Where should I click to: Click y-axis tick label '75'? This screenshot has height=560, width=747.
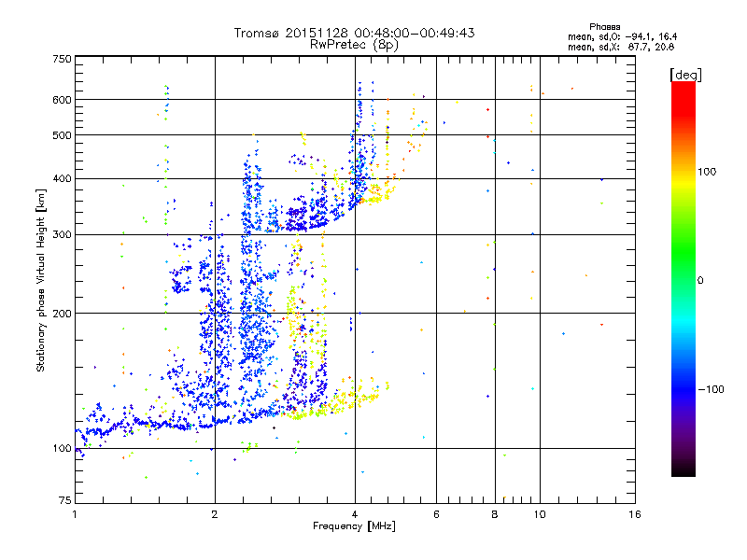[x=65, y=500]
